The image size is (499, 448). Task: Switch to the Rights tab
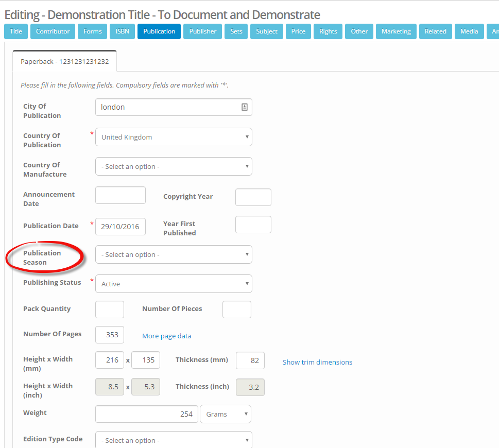(328, 31)
